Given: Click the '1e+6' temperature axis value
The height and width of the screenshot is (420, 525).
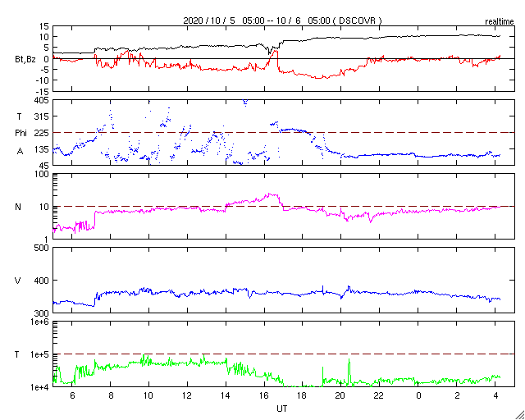Looking at the screenshot, I should tap(40, 322).
